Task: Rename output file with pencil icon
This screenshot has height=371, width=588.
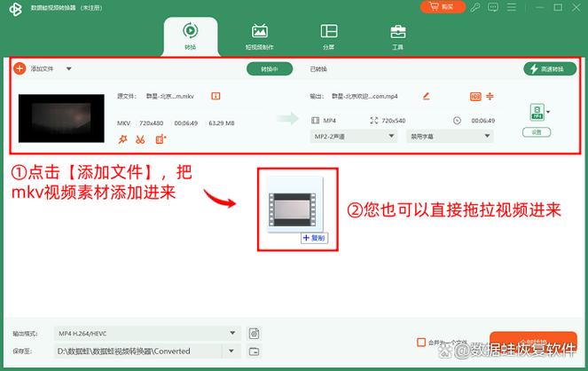Action: coord(426,97)
